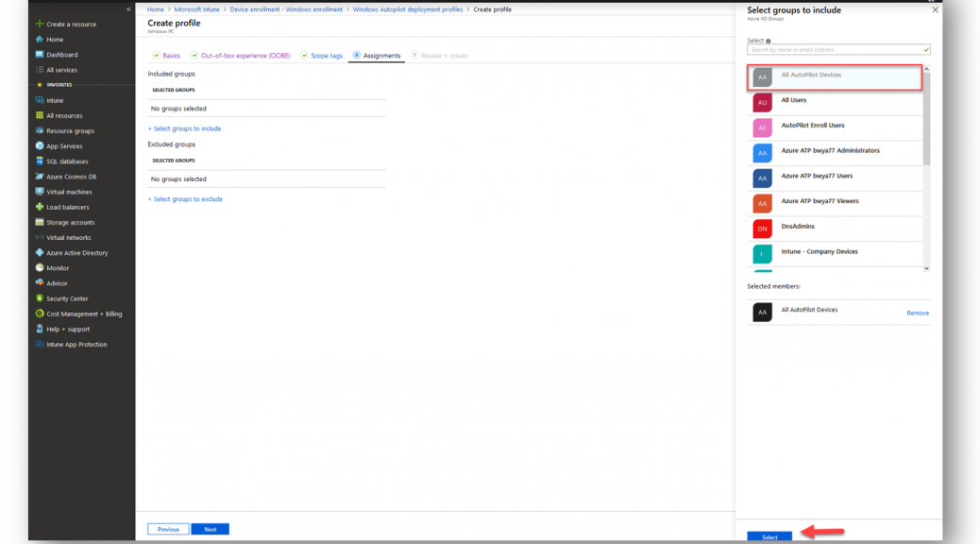
Task: Click the Create a resource plus icon
Action: 40,24
